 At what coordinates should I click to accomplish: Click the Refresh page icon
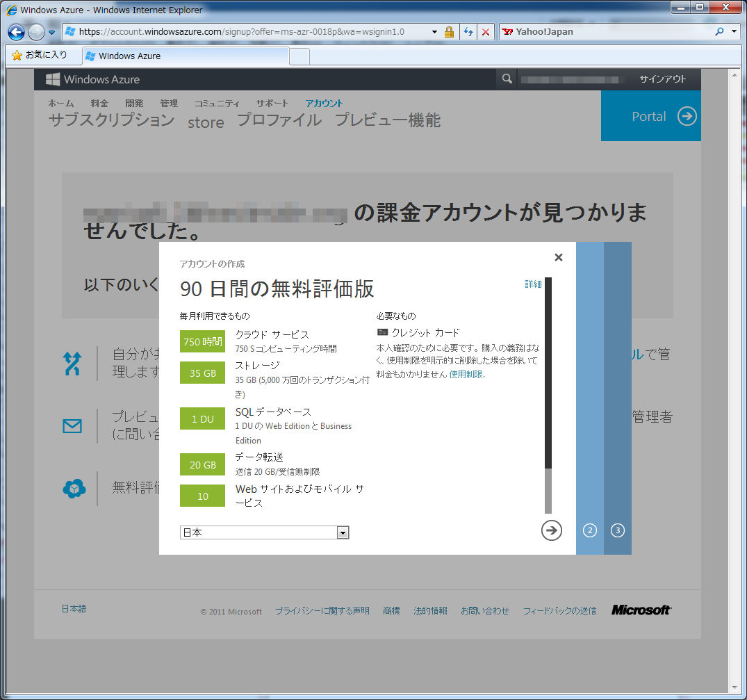coord(468,32)
